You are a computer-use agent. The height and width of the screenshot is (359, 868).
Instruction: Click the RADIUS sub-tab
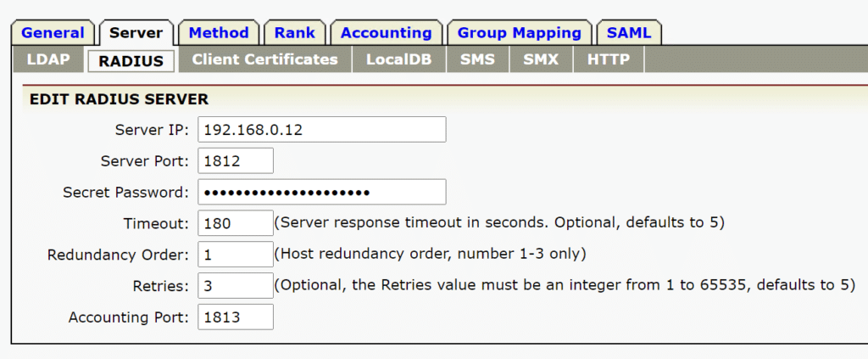(x=131, y=61)
